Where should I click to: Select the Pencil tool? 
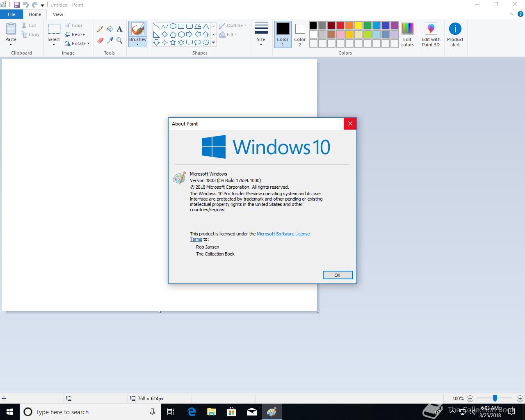point(100,29)
